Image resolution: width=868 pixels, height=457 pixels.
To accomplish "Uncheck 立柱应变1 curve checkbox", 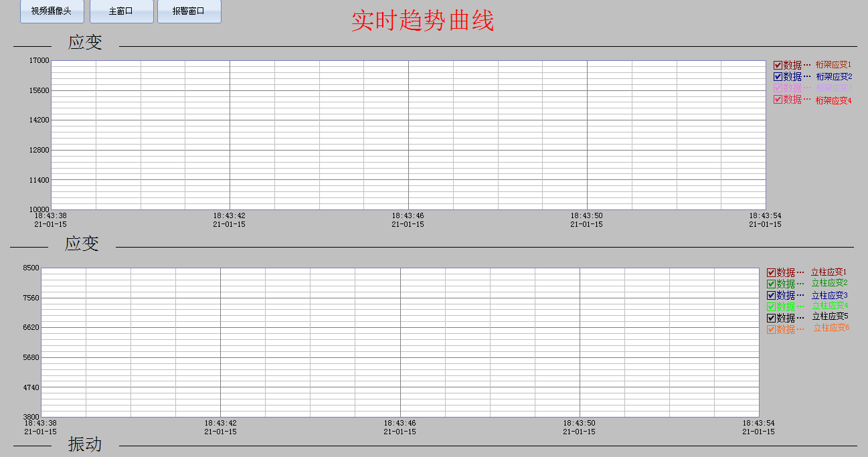I will point(771,272).
